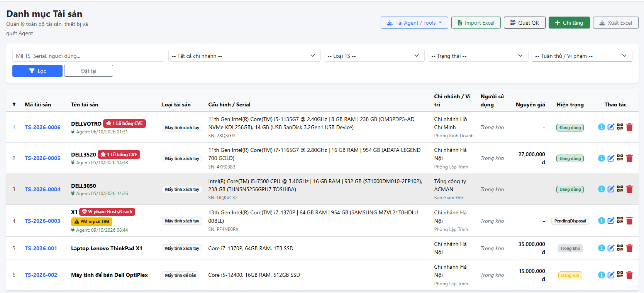The height and width of the screenshot is (293, 644).
Task: Click the PendingDisposal status badge
Action: [570, 221]
